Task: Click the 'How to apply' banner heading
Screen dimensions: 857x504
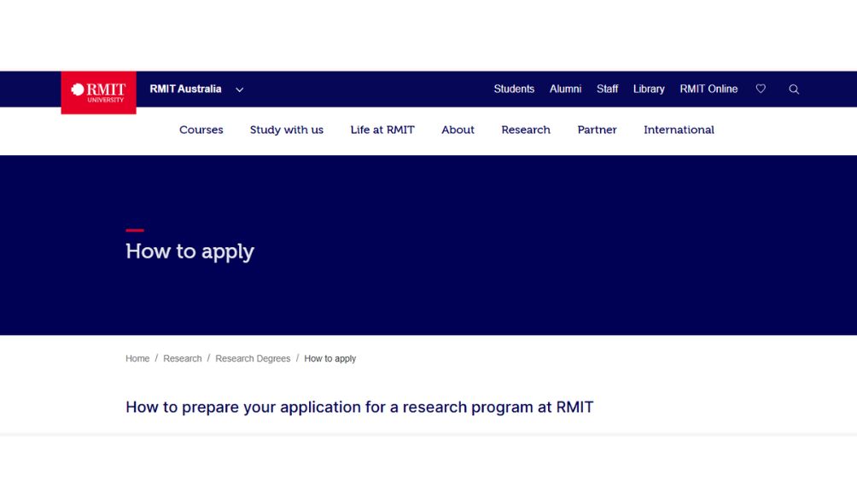Action: click(189, 252)
